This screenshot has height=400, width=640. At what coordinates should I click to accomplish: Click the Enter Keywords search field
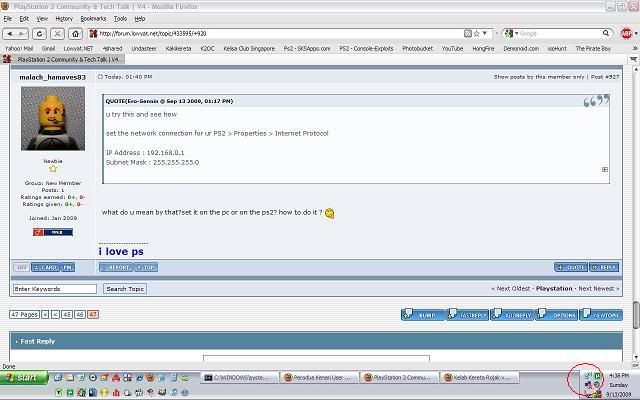(x=55, y=288)
